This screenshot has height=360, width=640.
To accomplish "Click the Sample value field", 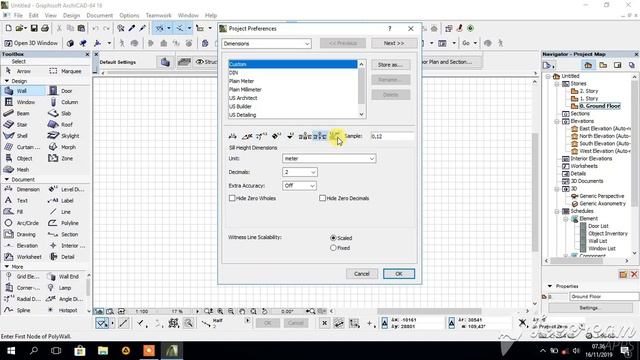I will (391, 136).
